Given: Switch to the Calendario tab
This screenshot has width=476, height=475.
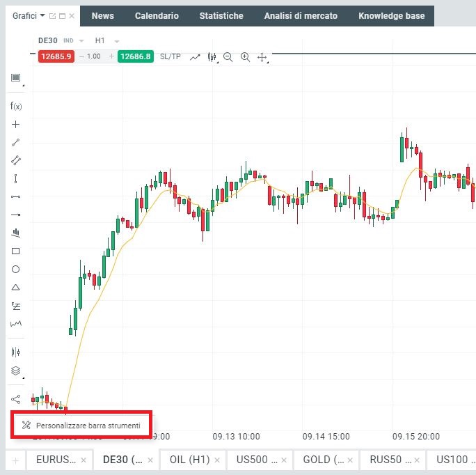Looking at the screenshot, I should click(157, 16).
